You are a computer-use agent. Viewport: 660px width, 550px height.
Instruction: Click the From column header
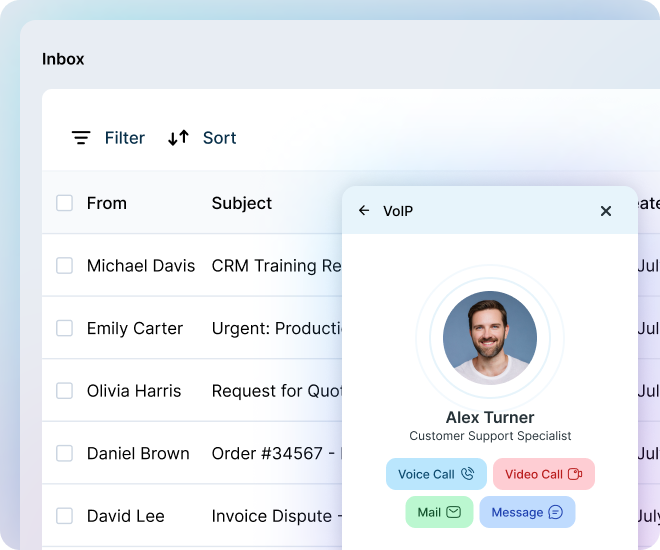[x=106, y=203]
